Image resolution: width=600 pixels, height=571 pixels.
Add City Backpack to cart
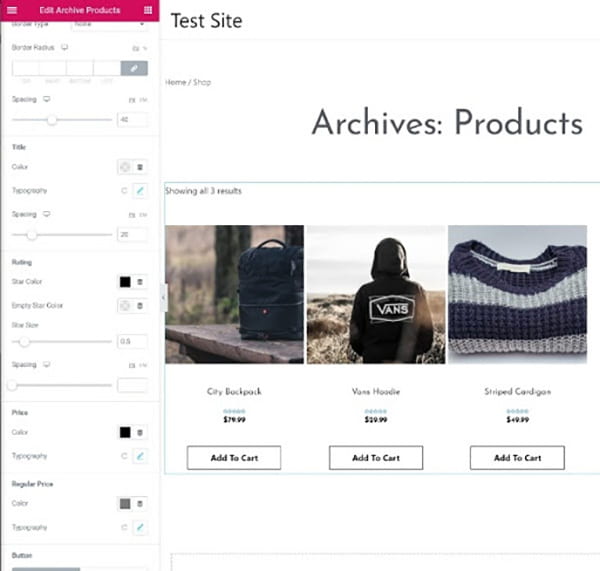tap(234, 458)
